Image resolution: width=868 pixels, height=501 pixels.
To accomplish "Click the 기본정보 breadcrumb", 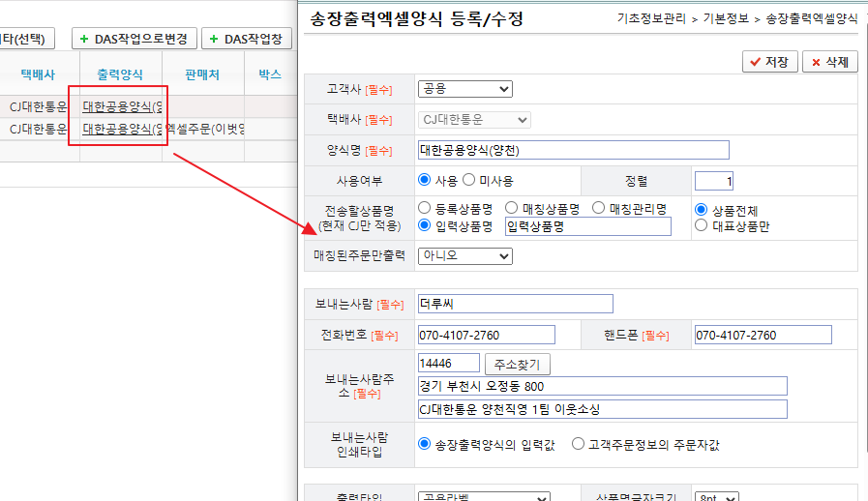I will click(x=726, y=18).
